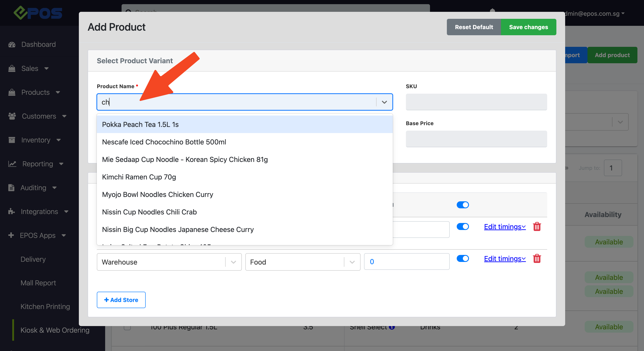Expand the Customers menu
The width and height of the screenshot is (644, 351).
click(64, 116)
